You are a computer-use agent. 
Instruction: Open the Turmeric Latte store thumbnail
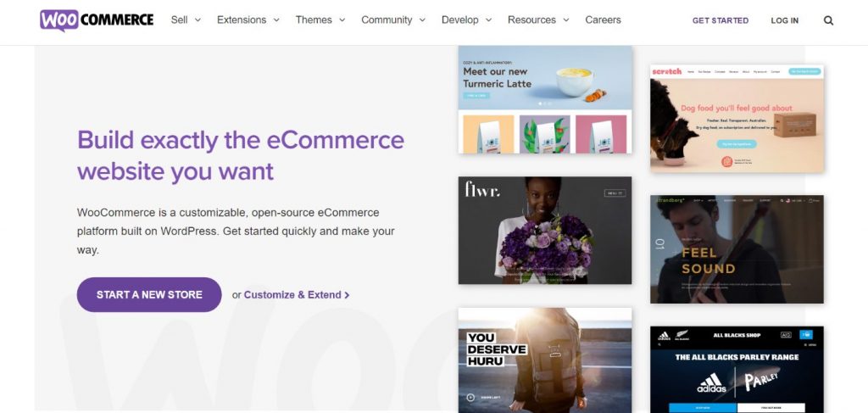[545, 100]
